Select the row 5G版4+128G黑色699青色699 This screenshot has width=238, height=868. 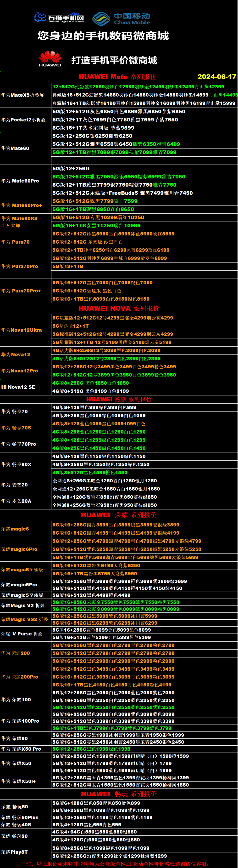pos(145,825)
